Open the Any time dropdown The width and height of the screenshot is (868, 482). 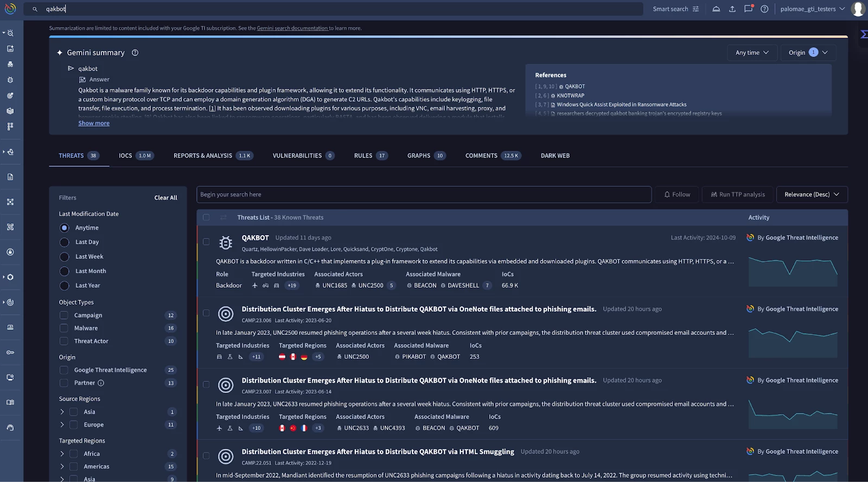point(752,53)
